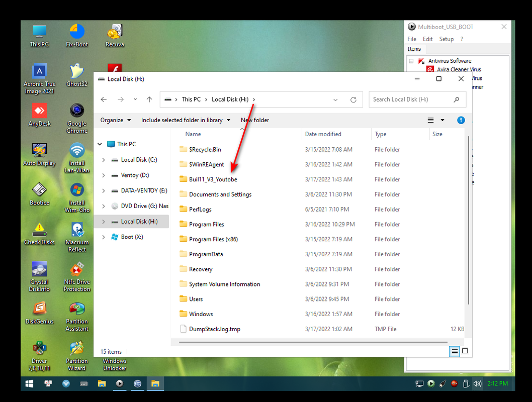The height and width of the screenshot is (402, 532).
Task: Launch the Check Disks desktop shortcut
Action: (x=39, y=234)
